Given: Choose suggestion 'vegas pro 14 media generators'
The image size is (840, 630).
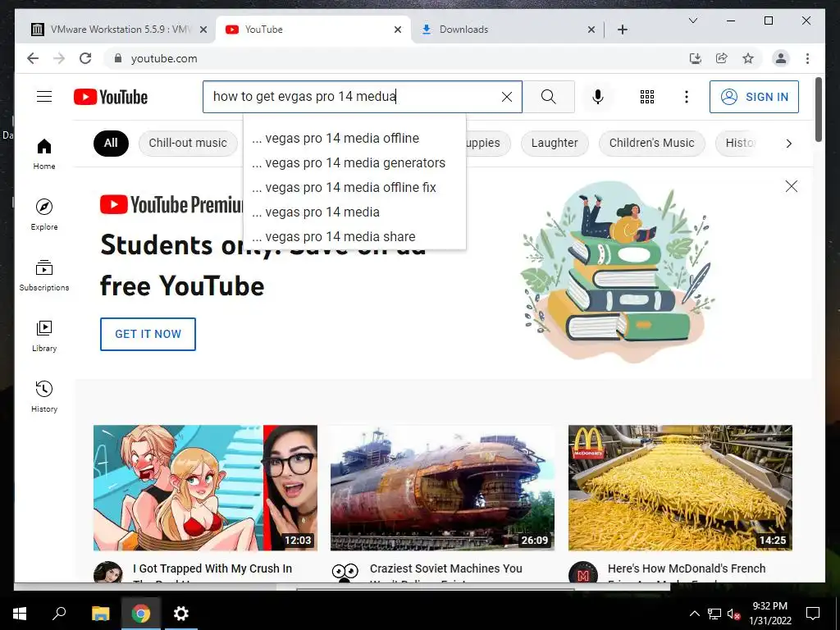Looking at the screenshot, I should (354, 163).
